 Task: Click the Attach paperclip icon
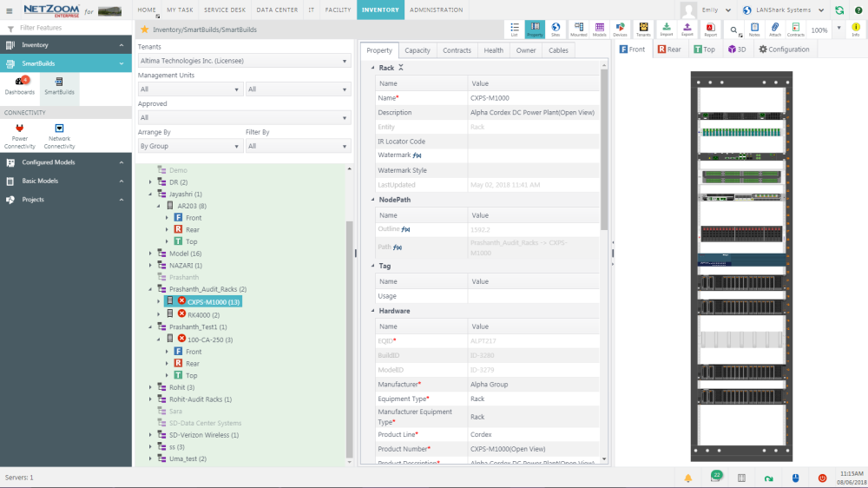(x=774, y=30)
